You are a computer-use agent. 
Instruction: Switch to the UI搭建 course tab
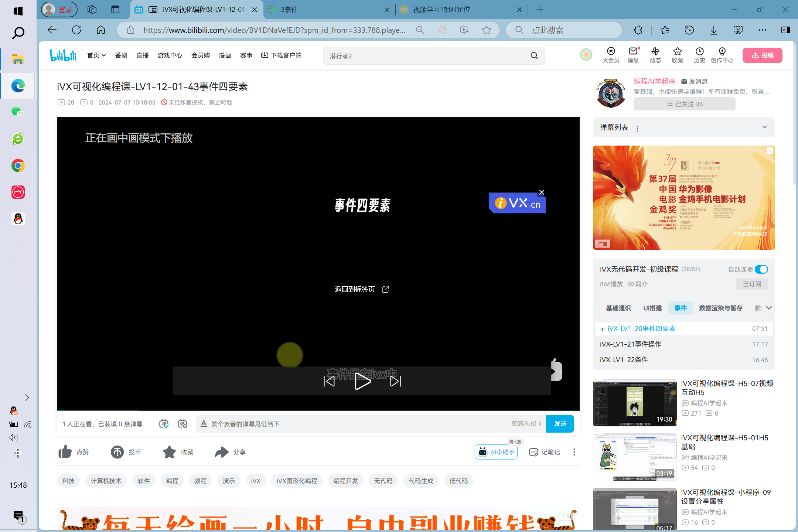click(652, 308)
